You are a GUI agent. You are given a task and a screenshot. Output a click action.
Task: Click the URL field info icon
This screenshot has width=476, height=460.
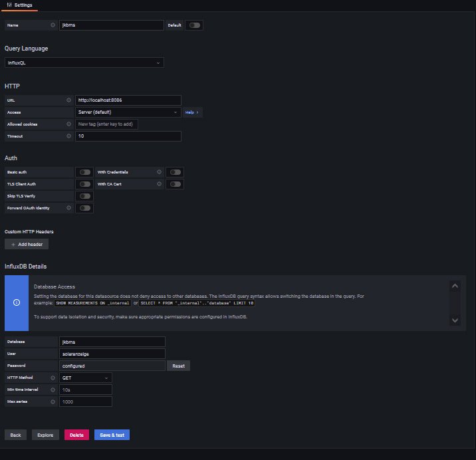(x=68, y=100)
